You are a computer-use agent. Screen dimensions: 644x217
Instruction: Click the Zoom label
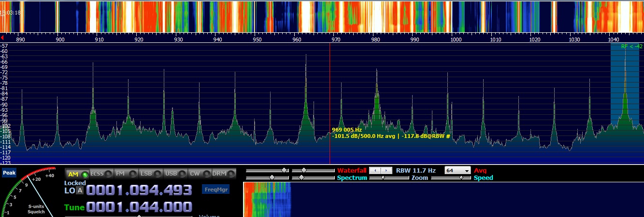point(420,178)
